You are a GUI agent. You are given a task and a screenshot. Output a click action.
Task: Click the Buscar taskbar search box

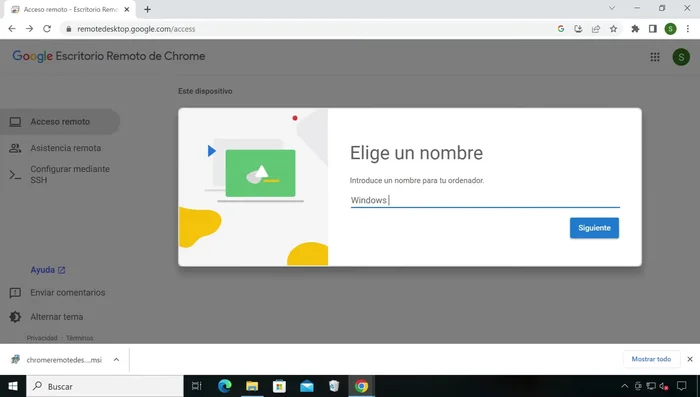click(105, 386)
